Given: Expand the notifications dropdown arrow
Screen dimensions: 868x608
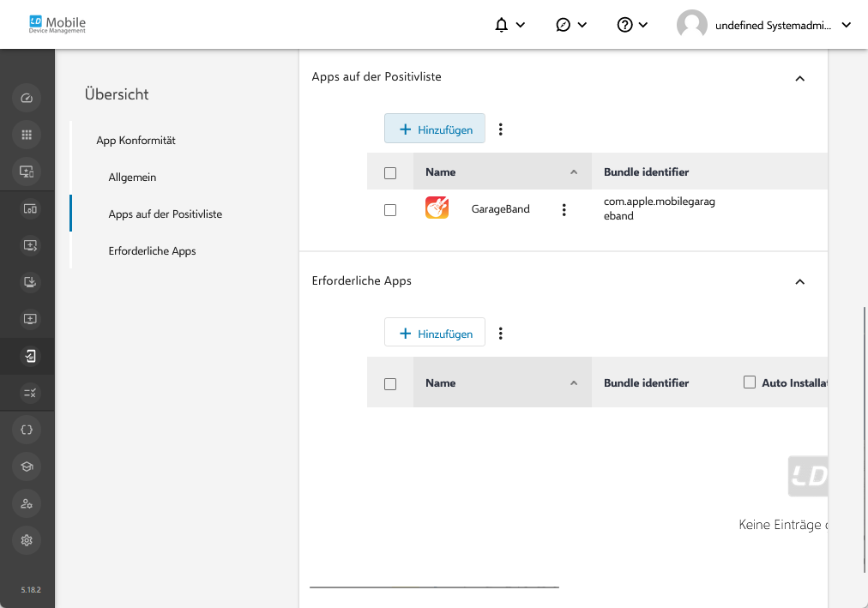Looking at the screenshot, I should point(521,25).
